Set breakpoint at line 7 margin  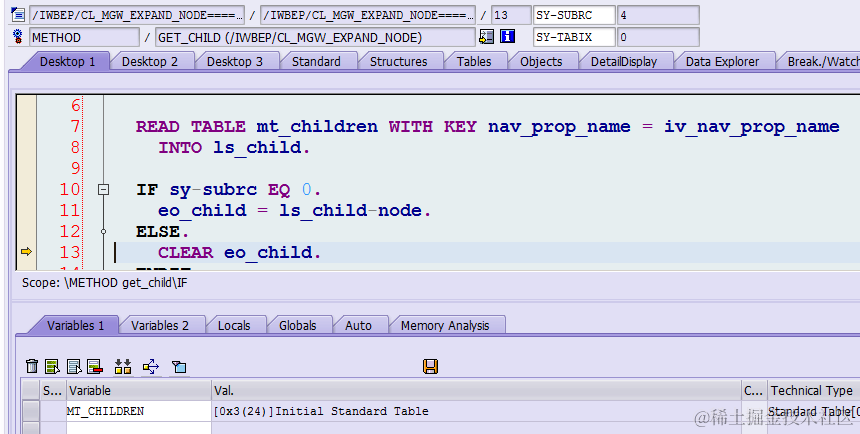[26, 127]
